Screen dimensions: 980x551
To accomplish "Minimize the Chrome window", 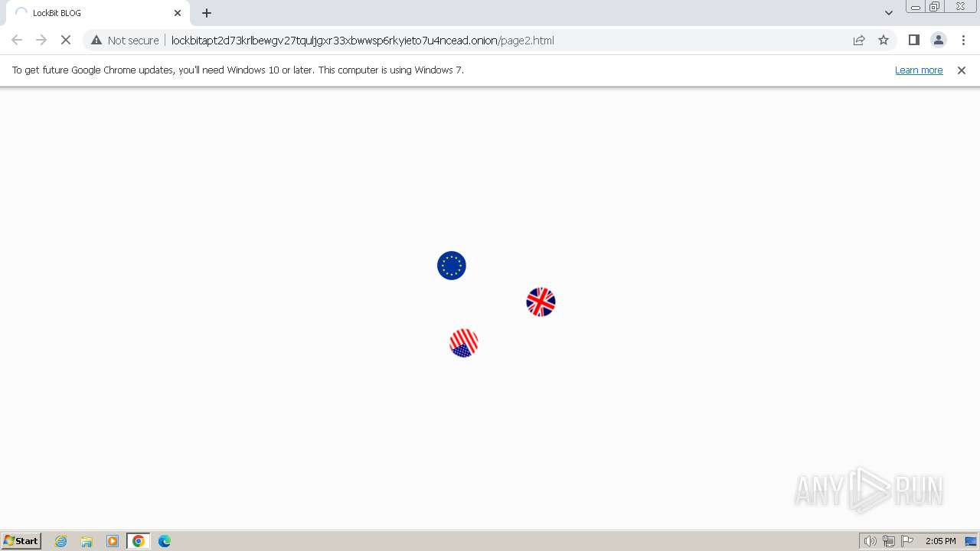I will pyautogui.click(x=915, y=7).
